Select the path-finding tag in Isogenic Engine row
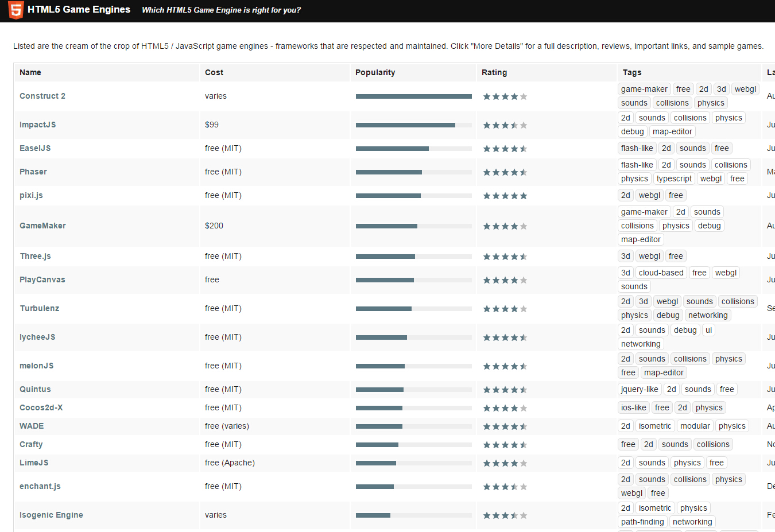 (642, 522)
